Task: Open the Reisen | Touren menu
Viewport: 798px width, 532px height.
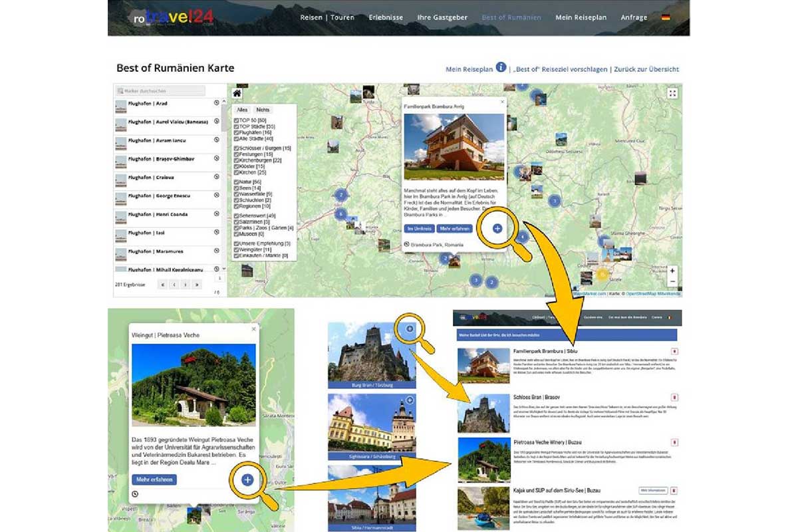Action: pos(327,17)
